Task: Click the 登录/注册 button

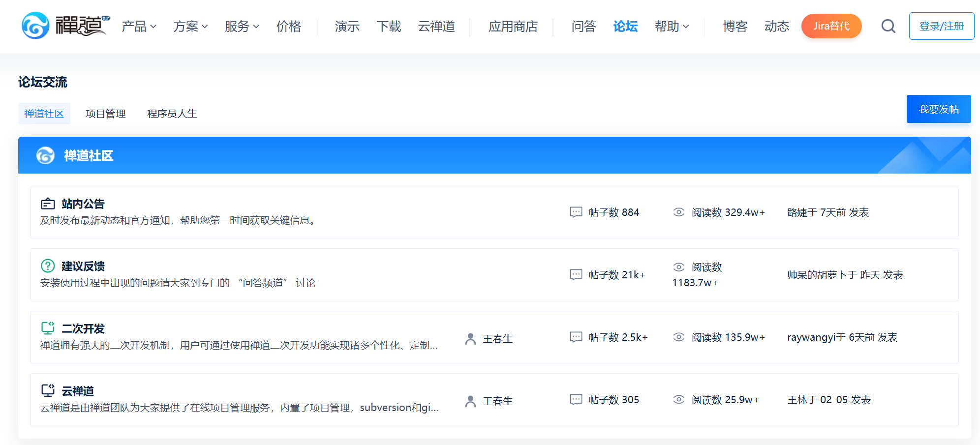Action: point(941,26)
